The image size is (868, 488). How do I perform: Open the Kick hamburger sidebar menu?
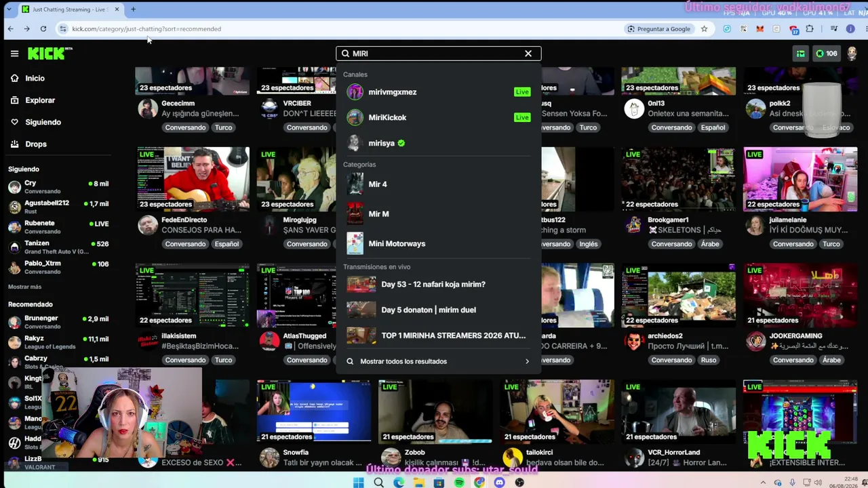pyautogui.click(x=14, y=54)
